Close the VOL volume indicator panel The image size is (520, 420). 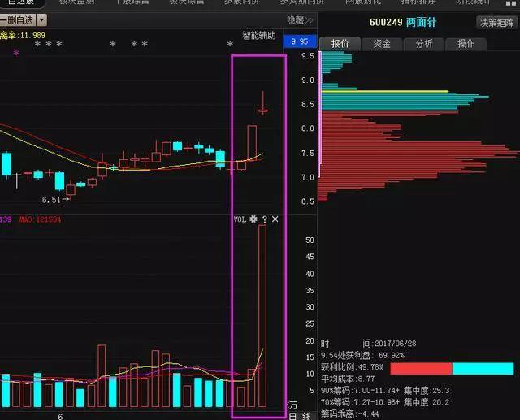pyautogui.click(x=275, y=219)
